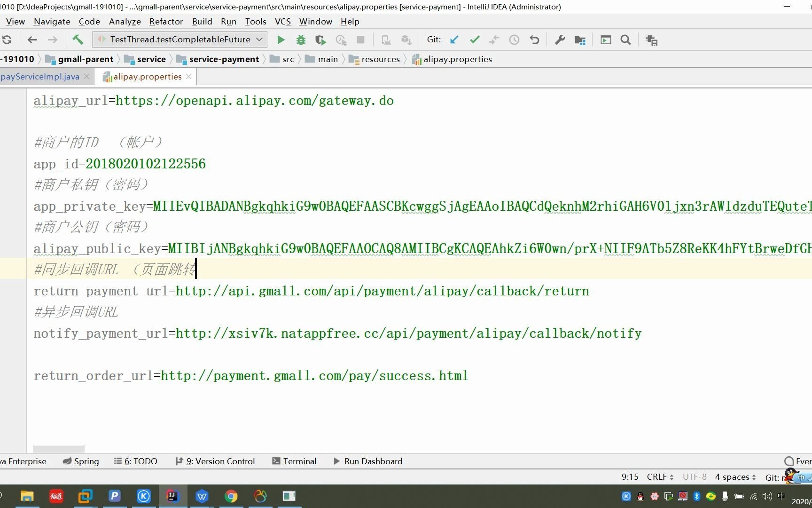Open the View menu

coord(16,22)
